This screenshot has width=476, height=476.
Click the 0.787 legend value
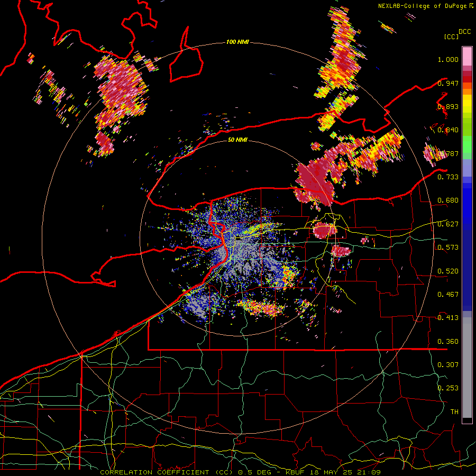[x=448, y=153]
